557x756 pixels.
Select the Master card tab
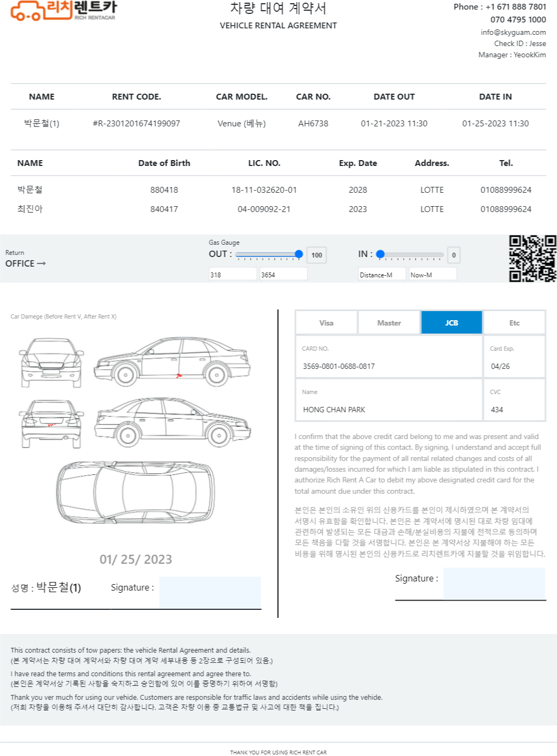(389, 323)
